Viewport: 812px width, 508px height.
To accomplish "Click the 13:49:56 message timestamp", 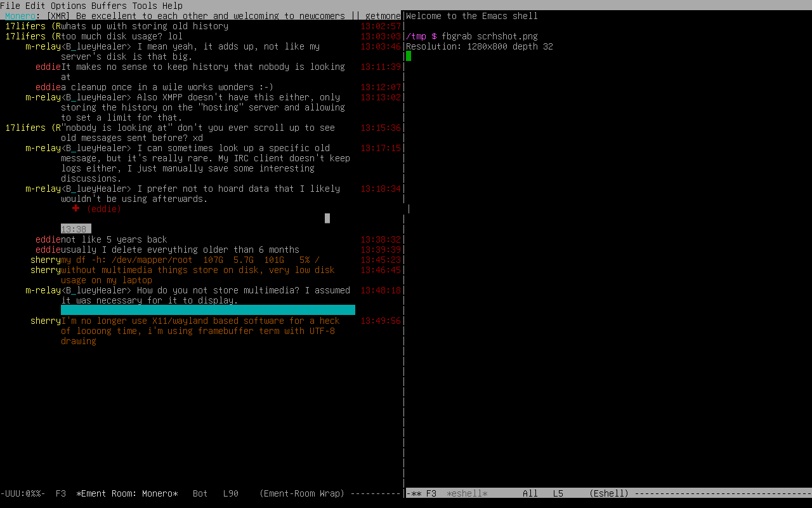I will coord(381,321).
